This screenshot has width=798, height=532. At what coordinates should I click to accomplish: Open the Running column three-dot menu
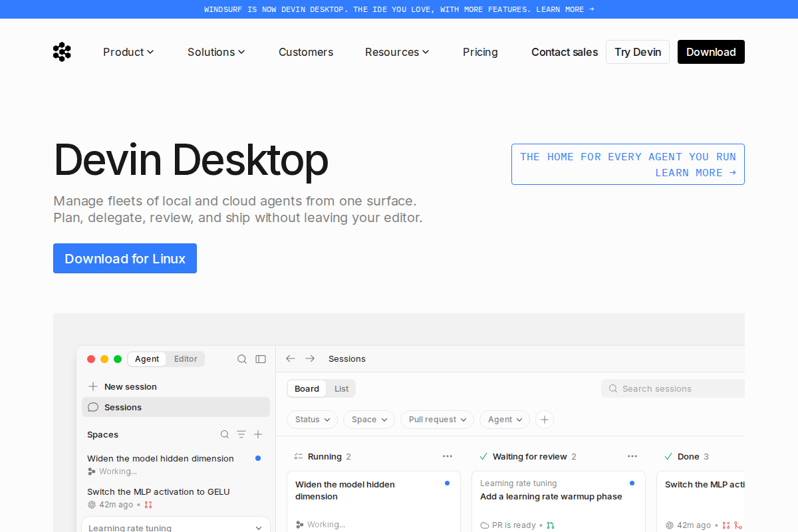point(448,456)
